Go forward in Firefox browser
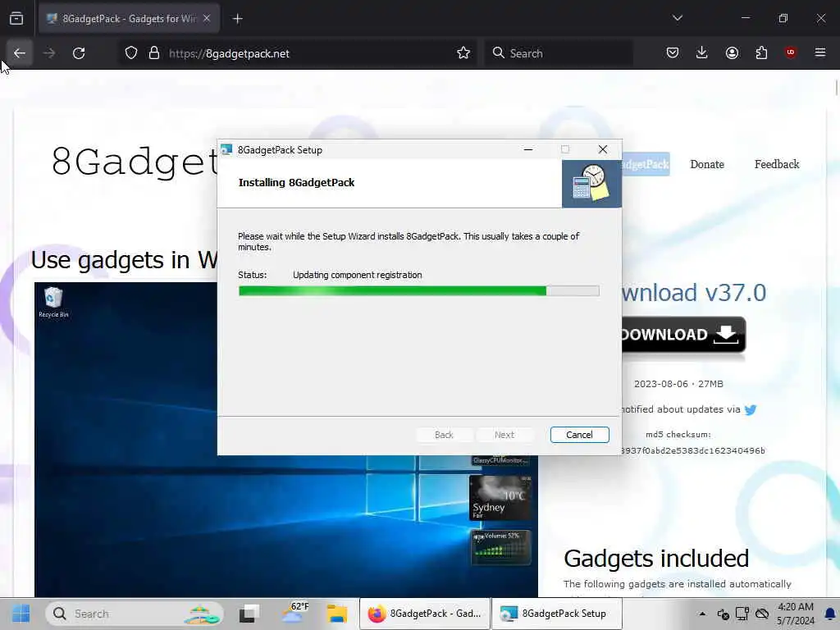 tap(49, 53)
